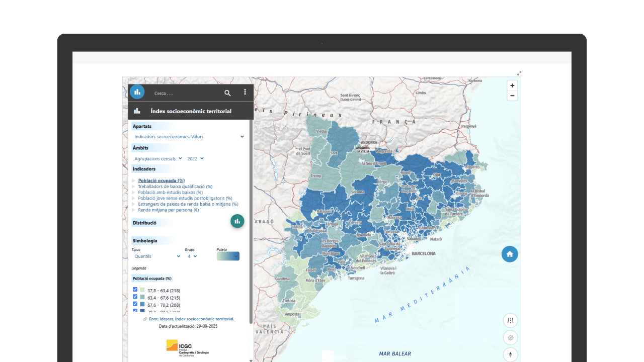Click the map zoom-in plus icon

512,85
